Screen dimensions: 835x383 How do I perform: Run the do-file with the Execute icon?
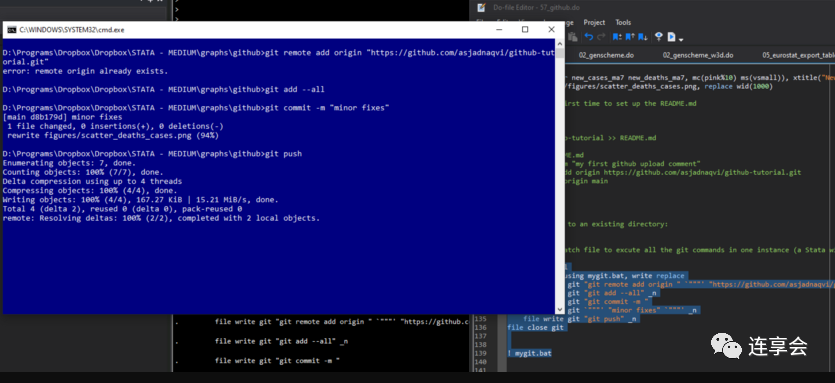point(672,37)
